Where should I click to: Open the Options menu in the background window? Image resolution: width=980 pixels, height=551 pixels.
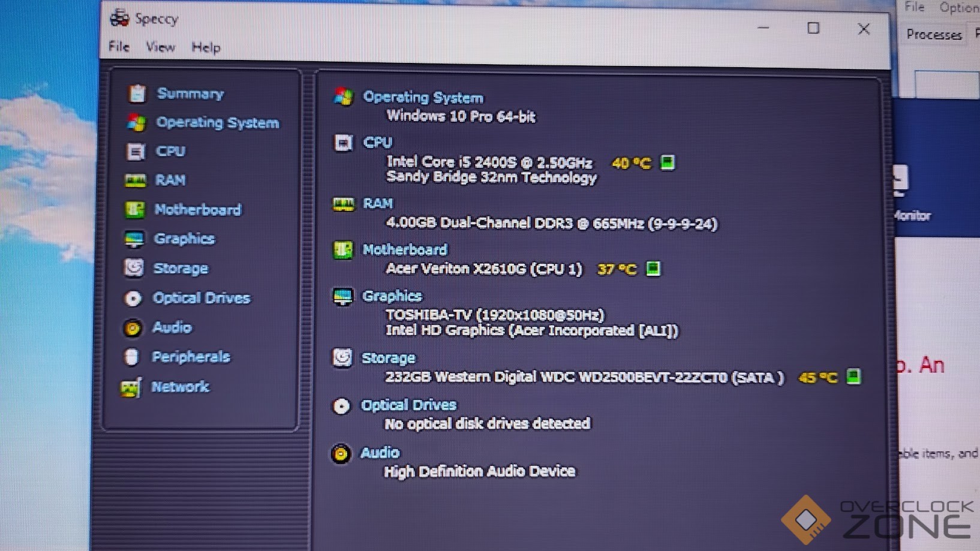click(960, 7)
